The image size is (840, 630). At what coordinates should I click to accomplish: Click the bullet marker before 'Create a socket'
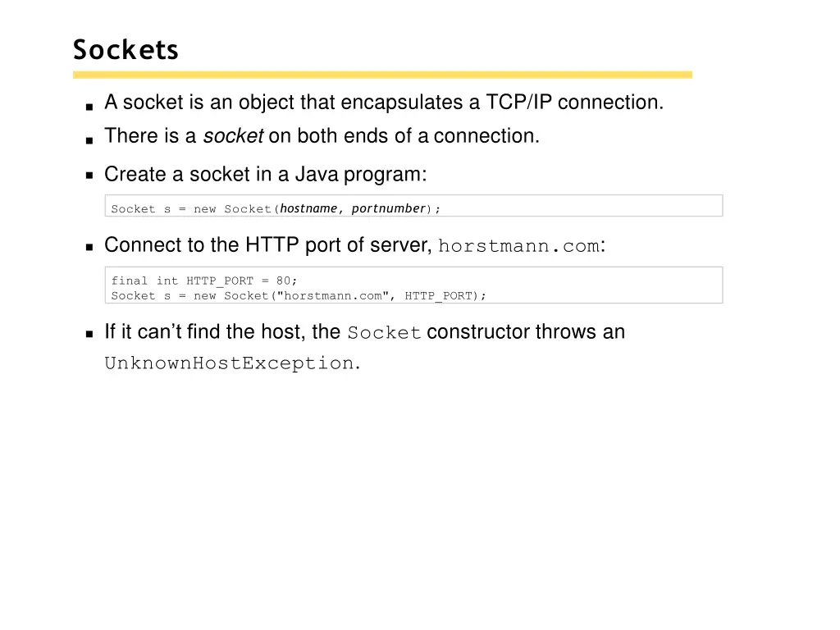pos(89,176)
